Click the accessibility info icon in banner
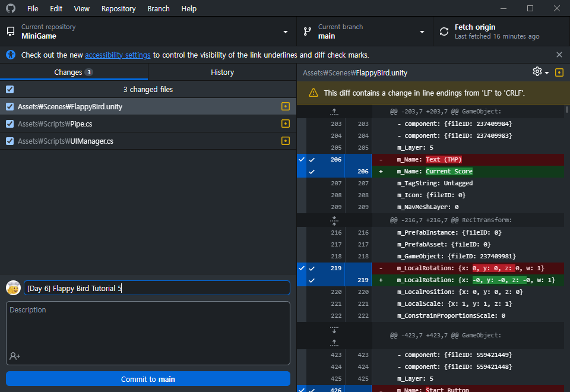 pos(11,55)
